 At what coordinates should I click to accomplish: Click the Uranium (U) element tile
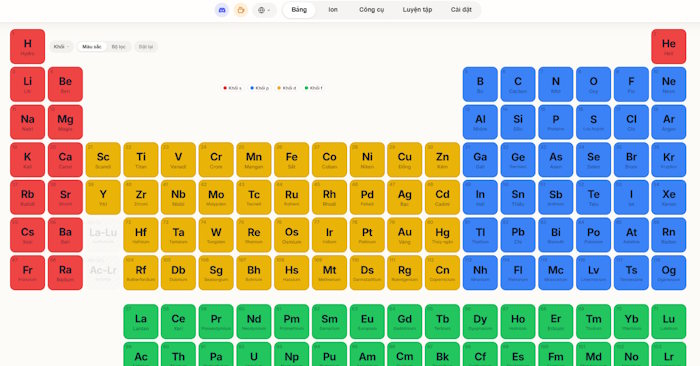click(x=254, y=354)
